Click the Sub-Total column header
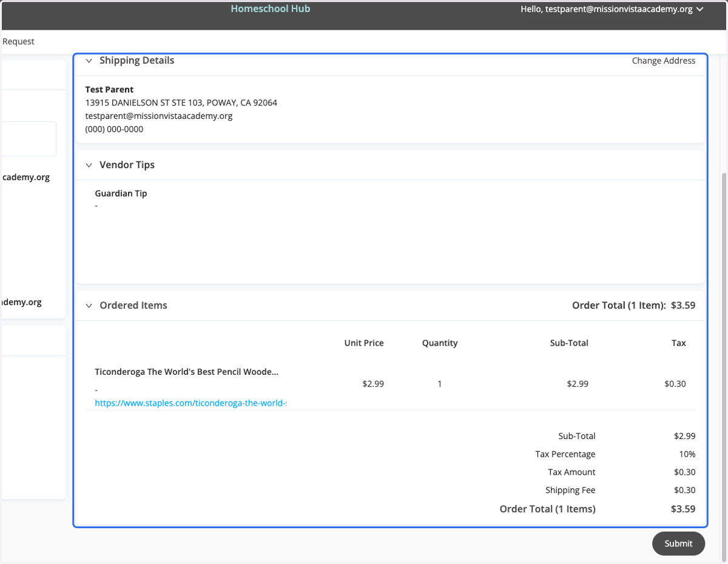Viewport: 728px width, 564px height. point(569,343)
